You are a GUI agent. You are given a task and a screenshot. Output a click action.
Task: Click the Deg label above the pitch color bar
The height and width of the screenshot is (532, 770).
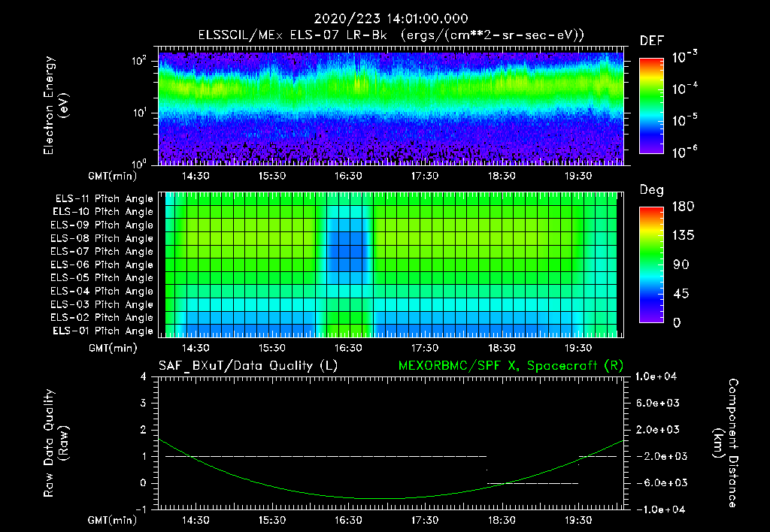point(652,190)
